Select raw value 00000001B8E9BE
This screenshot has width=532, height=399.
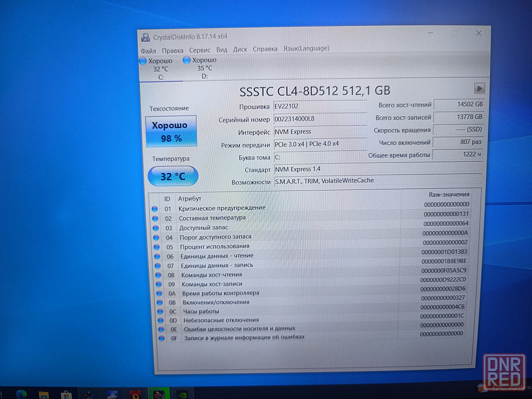coord(444,261)
